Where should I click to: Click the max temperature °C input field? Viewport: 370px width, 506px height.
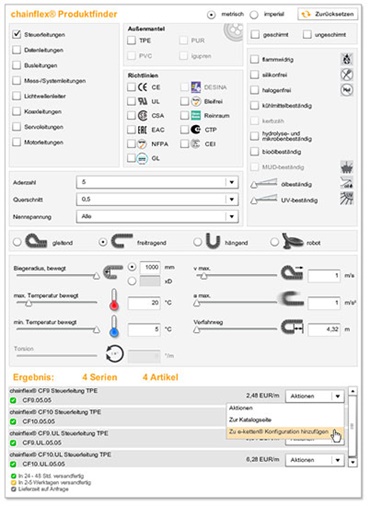[144, 303]
